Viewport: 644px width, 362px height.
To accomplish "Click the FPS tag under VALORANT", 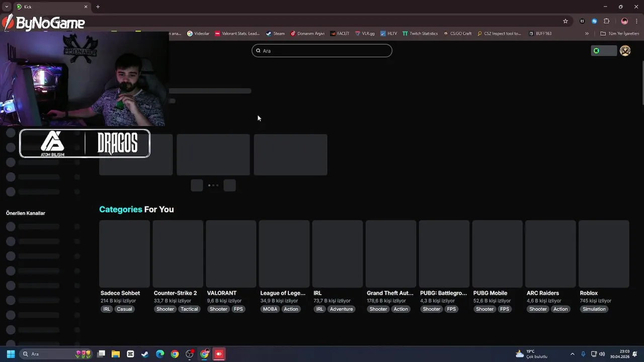I will tap(238, 309).
